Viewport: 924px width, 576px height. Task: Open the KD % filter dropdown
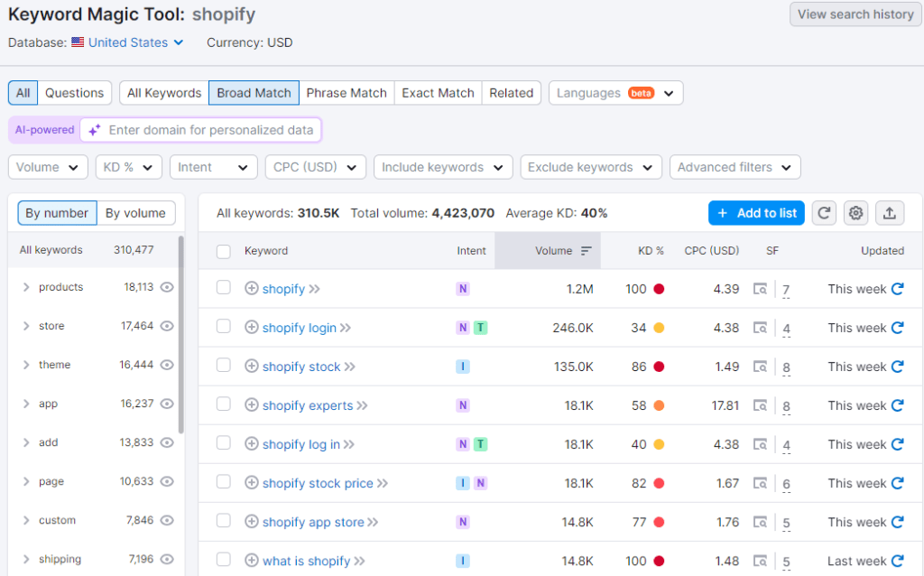click(x=128, y=167)
